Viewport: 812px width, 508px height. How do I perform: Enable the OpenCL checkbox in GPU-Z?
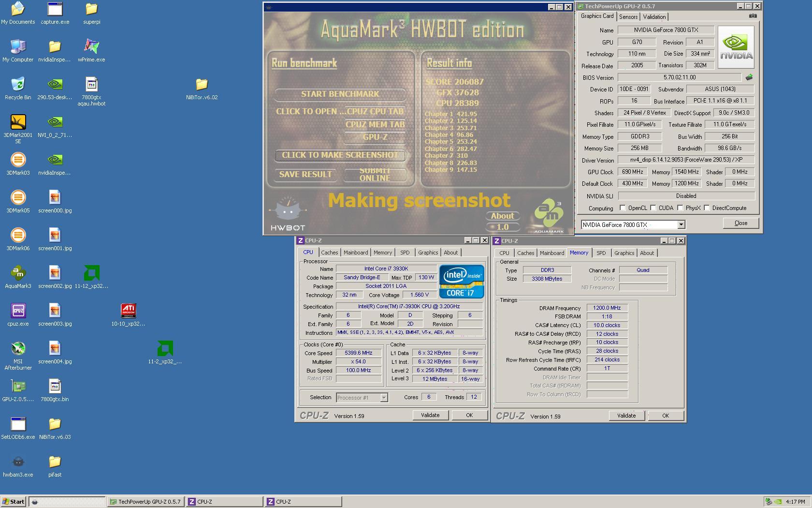[623, 208]
